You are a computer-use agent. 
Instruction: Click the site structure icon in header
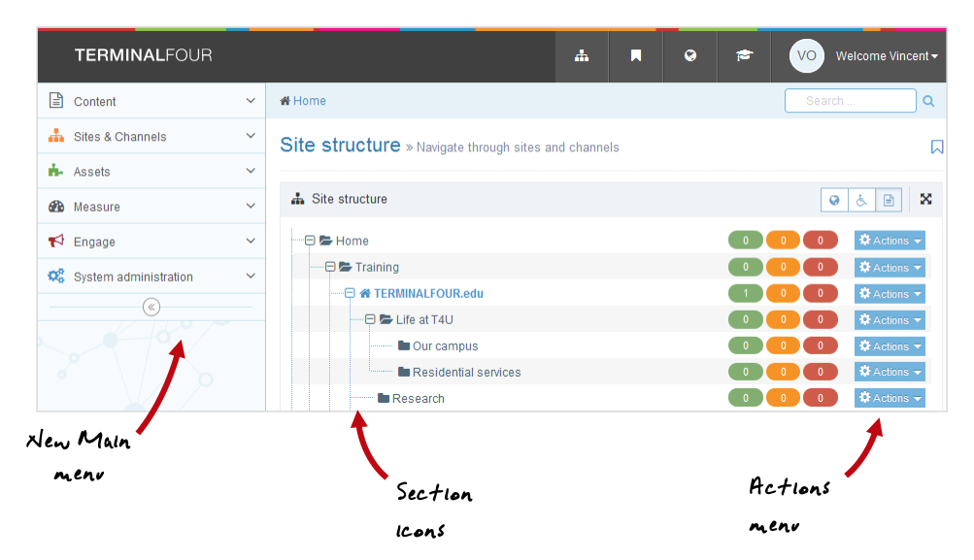582,56
